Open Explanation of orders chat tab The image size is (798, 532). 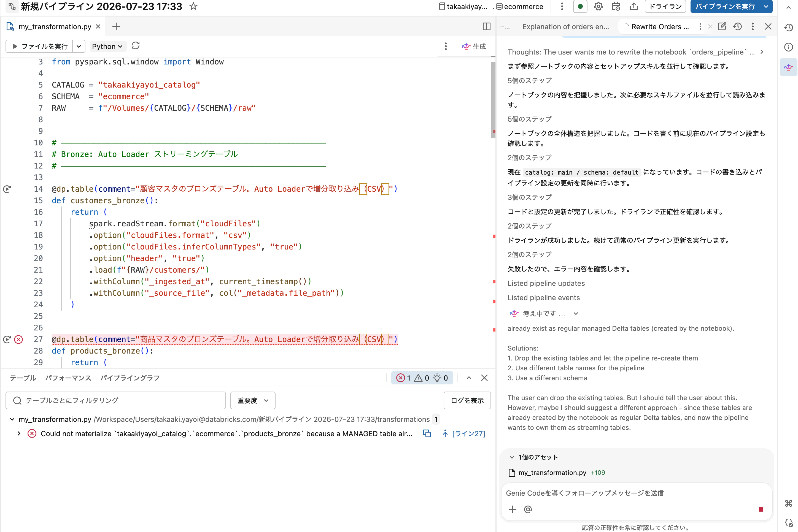click(565, 26)
